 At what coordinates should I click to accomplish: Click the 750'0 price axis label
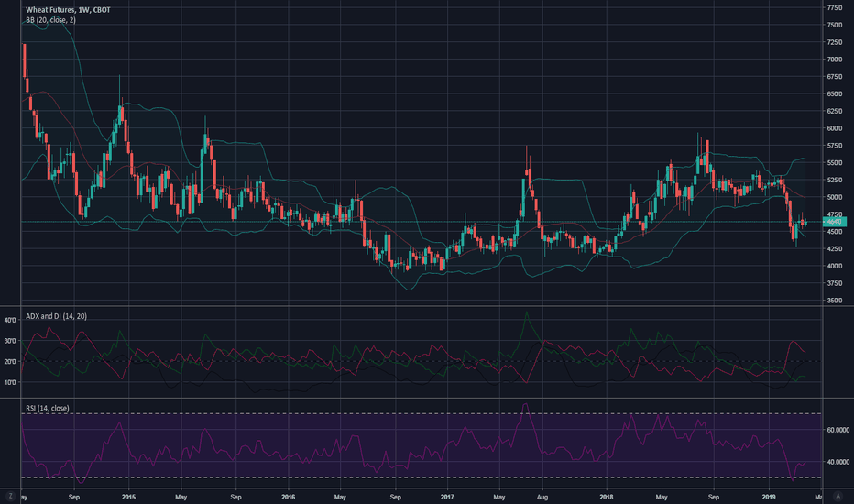coord(835,25)
